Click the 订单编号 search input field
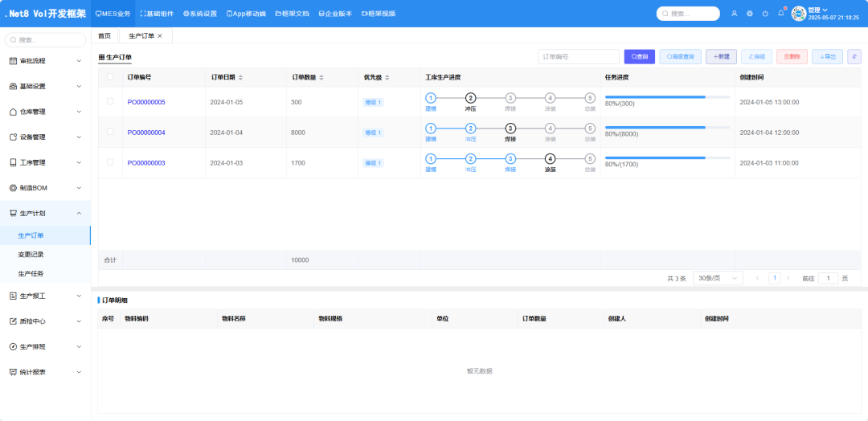Viewport: 868px width, 421px height. point(578,57)
